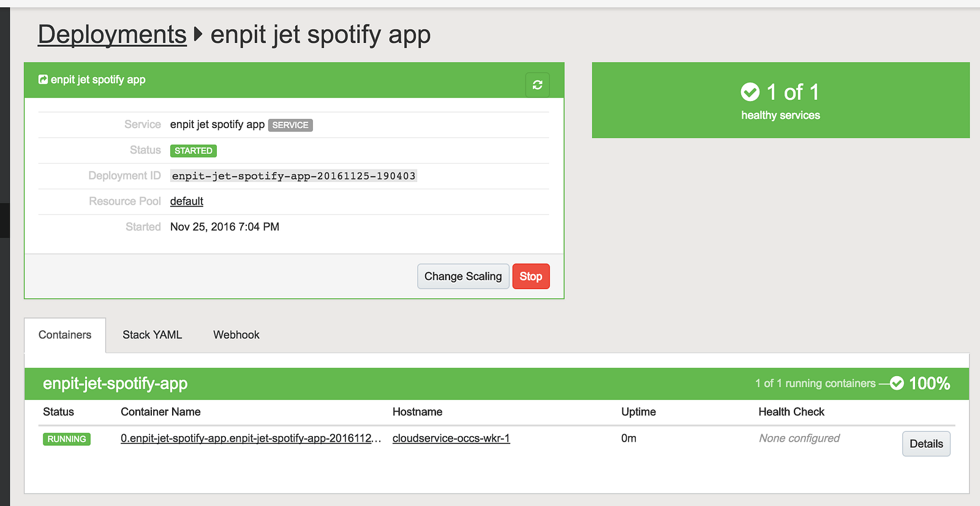
Task: Click the service icon beside the panel title
Action: (x=43, y=80)
